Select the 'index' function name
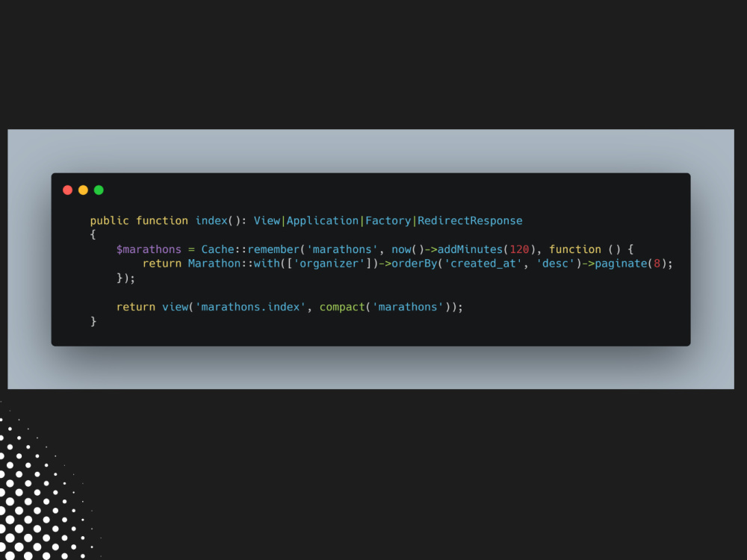 point(211,220)
